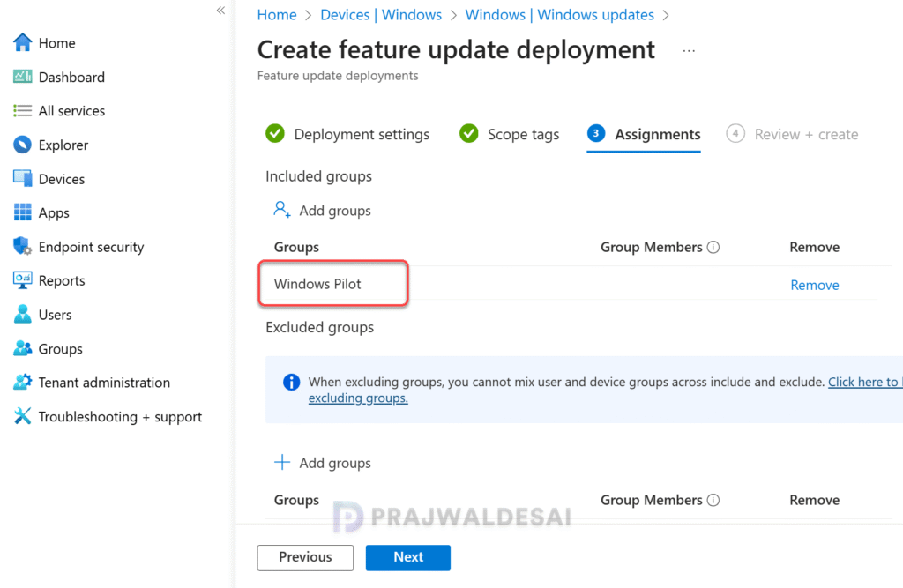Image resolution: width=903 pixels, height=588 pixels.
Task: Click the Home breadcrumb link
Action: (x=277, y=15)
